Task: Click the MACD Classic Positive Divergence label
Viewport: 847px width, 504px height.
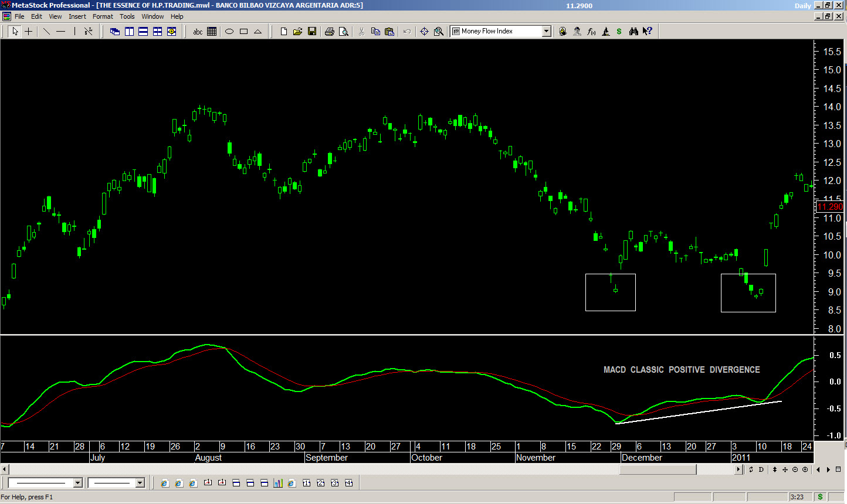Action: 682,370
